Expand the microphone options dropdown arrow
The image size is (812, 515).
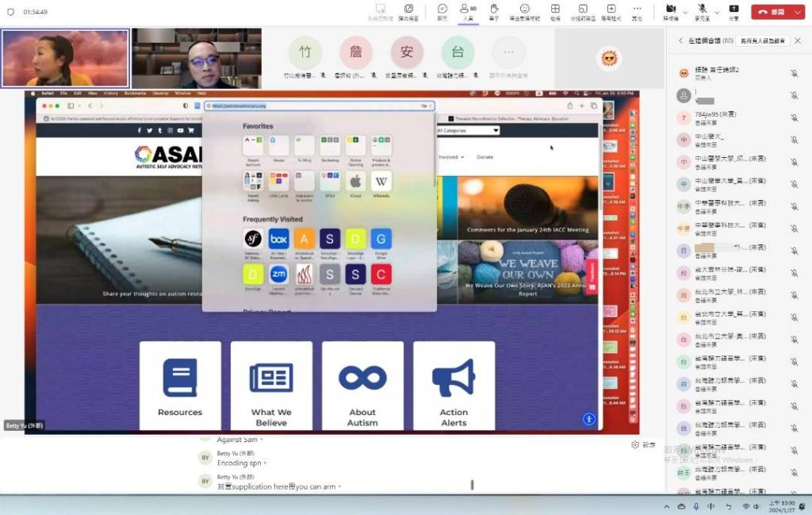[715, 12]
